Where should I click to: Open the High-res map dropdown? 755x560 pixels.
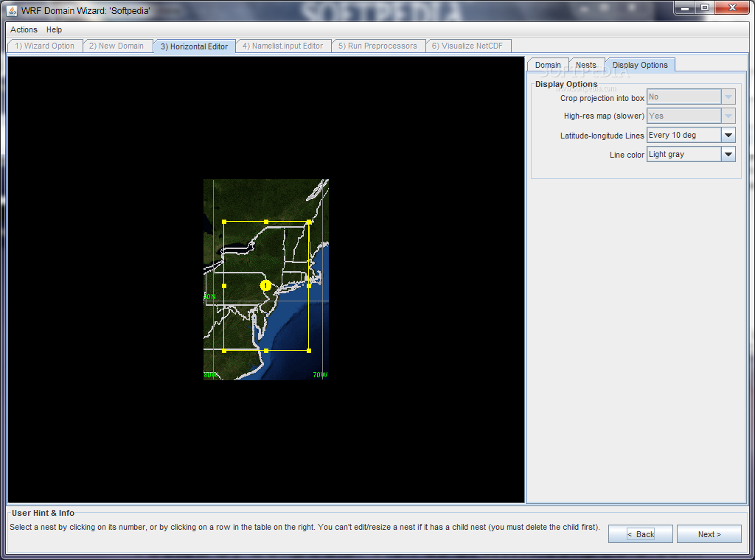tap(690, 116)
